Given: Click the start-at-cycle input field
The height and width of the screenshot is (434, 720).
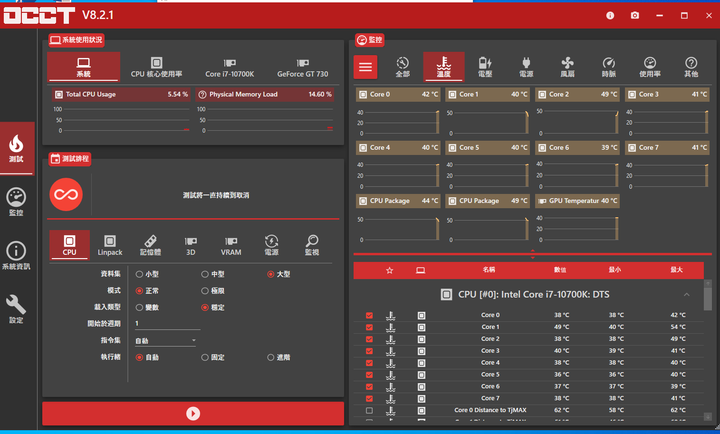Looking at the screenshot, I should pos(167,324).
